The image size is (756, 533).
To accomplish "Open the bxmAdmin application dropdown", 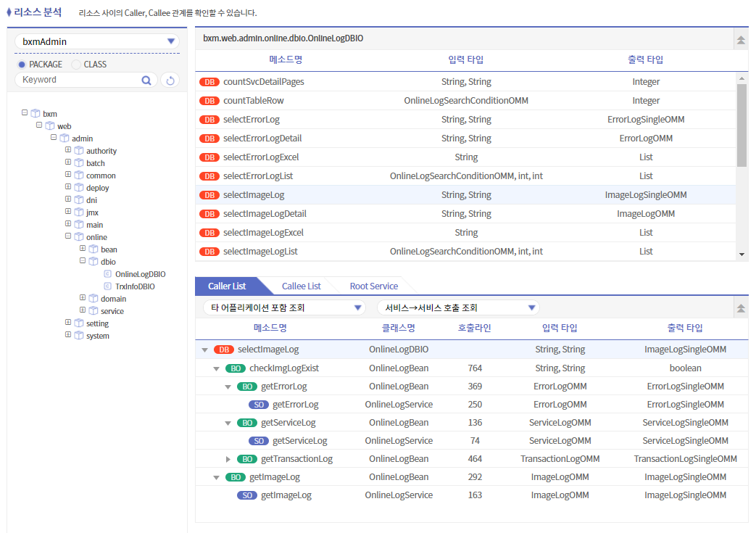I will 97,41.
